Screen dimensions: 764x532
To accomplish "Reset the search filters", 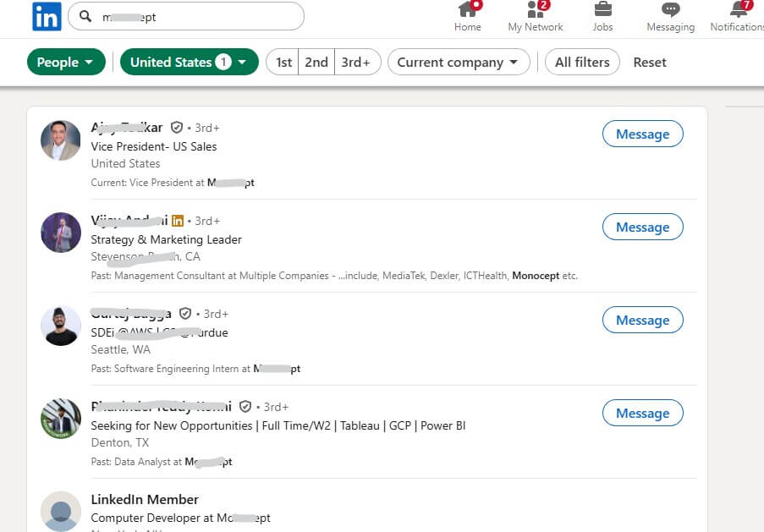I will coord(650,62).
